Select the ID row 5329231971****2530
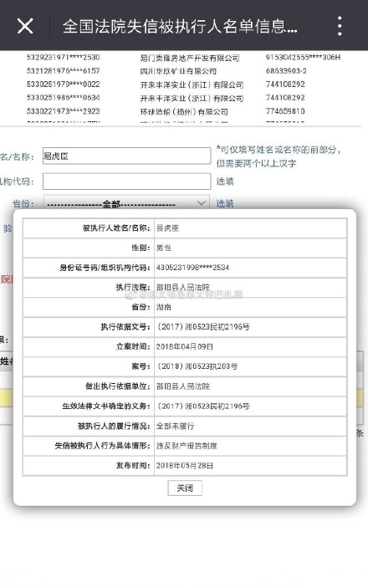The image size is (368, 588). click(63, 58)
